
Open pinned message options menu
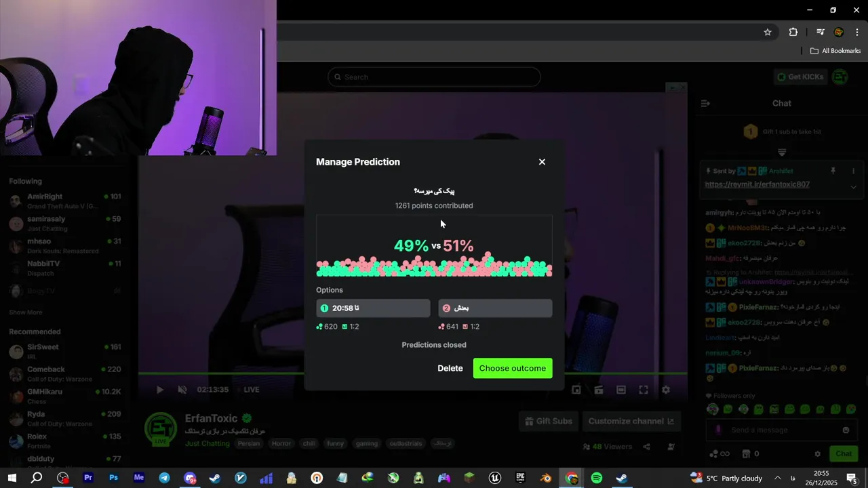(853, 171)
